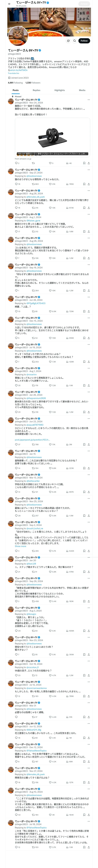This screenshot has height=868, width=98.
Task: Repost the pinned ab roller post
Action: click(33, 163)
